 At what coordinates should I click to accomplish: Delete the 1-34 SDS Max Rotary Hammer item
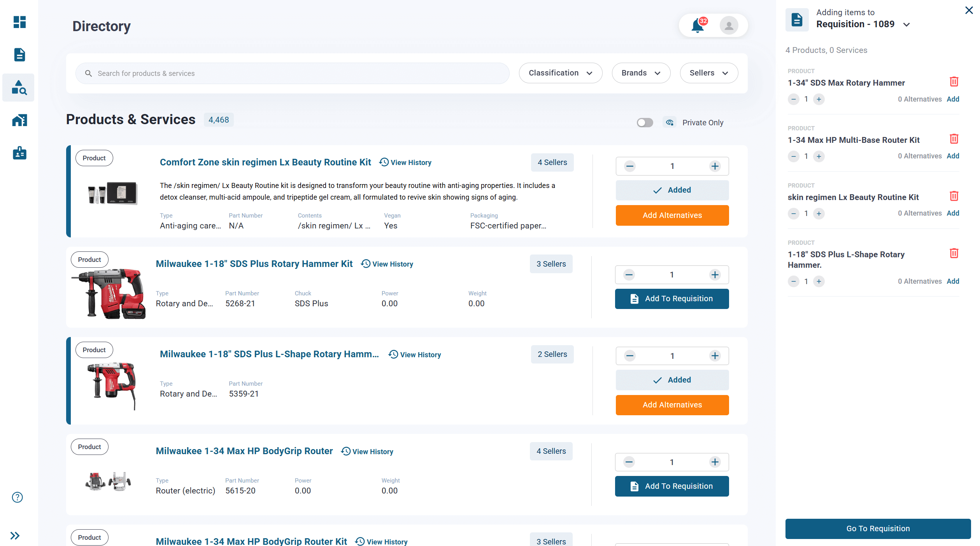pyautogui.click(x=954, y=82)
